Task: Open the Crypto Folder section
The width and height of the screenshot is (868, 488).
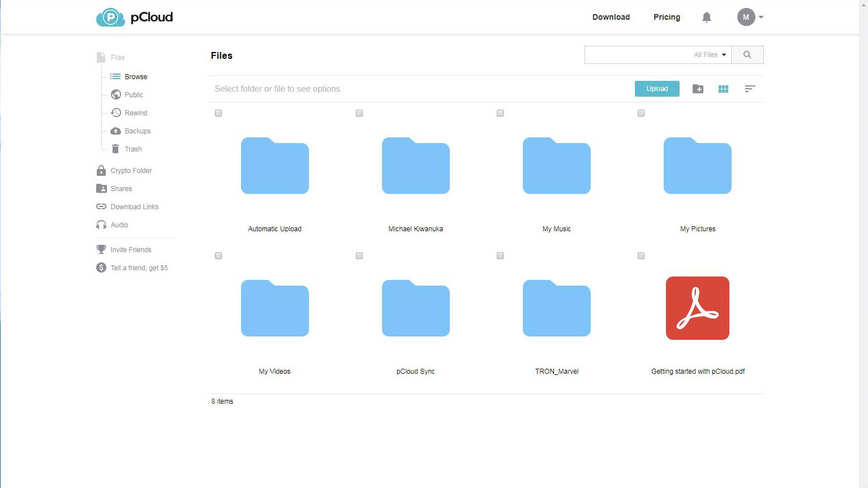Action: [131, 170]
